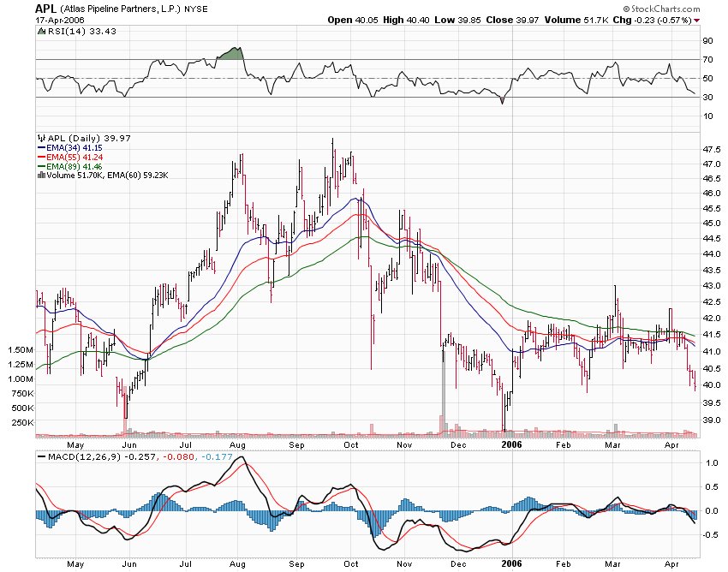Image resolution: width=728 pixels, height=572 pixels.
Task: Click the RSI(14) 33.43 label
Action: [81, 31]
